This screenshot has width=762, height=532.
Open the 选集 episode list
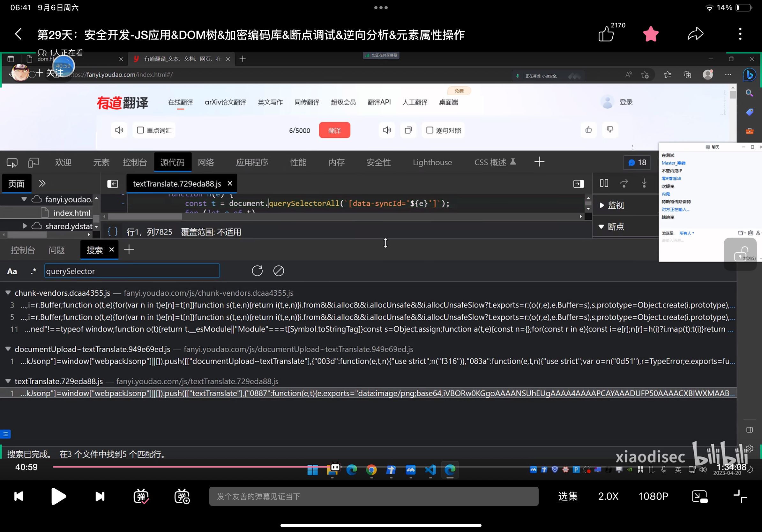(568, 496)
